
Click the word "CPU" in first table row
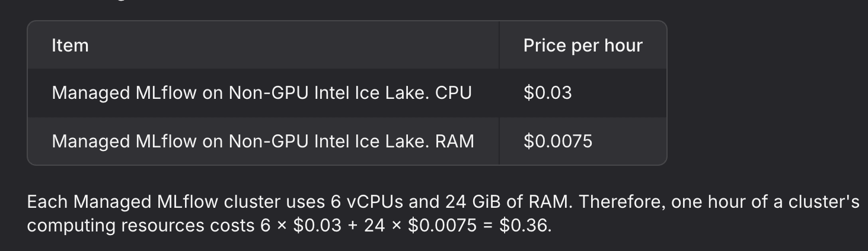pyautogui.click(x=453, y=93)
